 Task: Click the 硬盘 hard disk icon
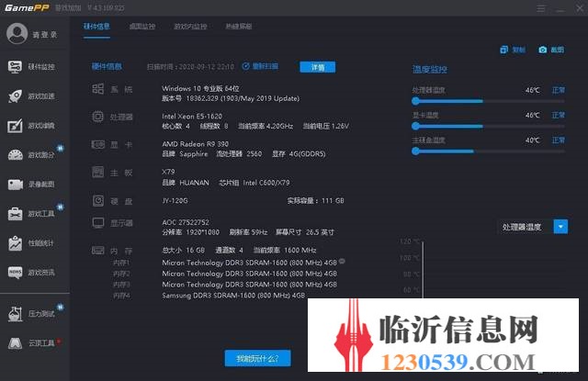click(98, 201)
